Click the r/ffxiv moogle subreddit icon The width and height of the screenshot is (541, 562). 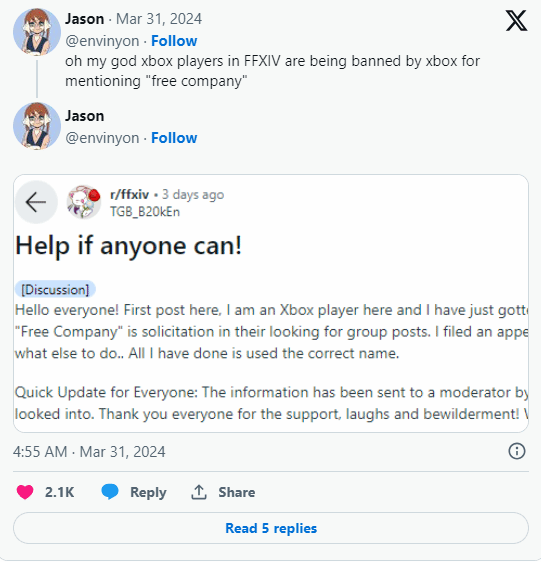pos(84,202)
